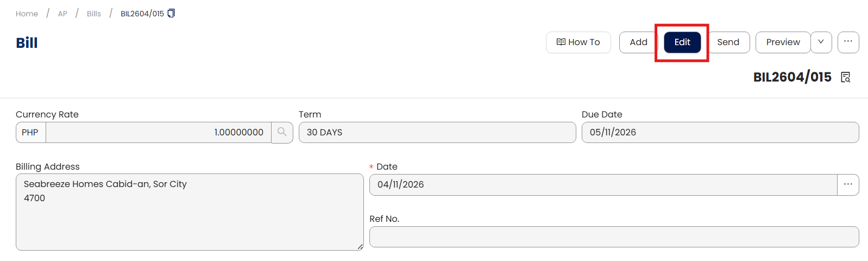Navigate to AP breadcrumb
This screenshot has height=261, width=868.
[x=62, y=14]
